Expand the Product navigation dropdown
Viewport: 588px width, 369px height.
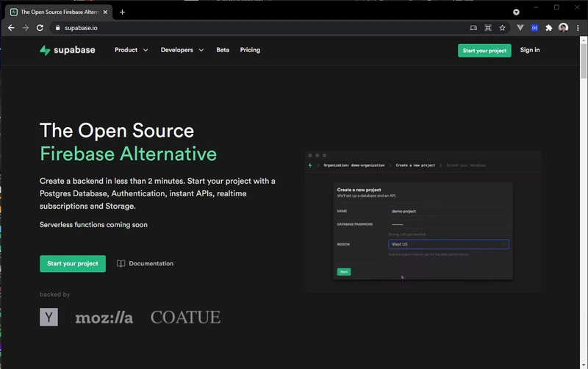[132, 50]
